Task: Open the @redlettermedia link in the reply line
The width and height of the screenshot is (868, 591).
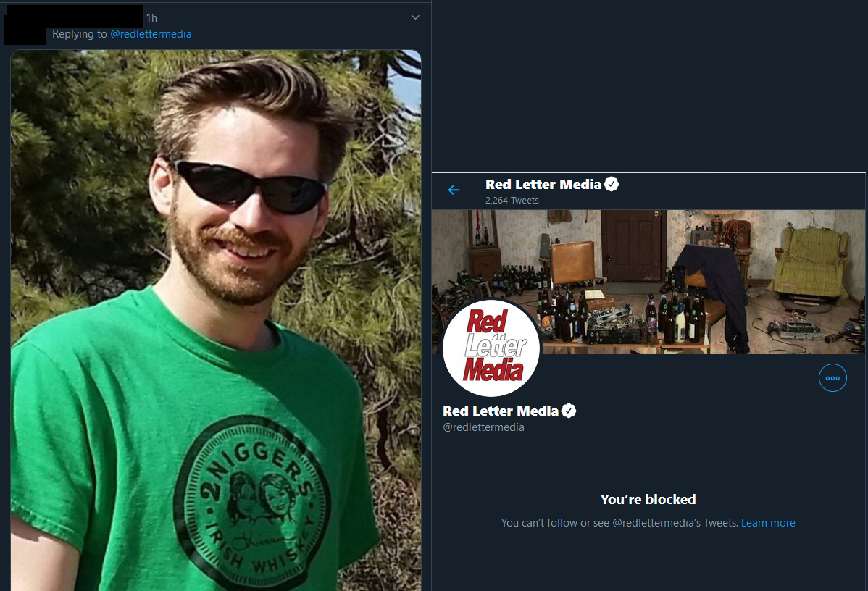Action: 151,34
